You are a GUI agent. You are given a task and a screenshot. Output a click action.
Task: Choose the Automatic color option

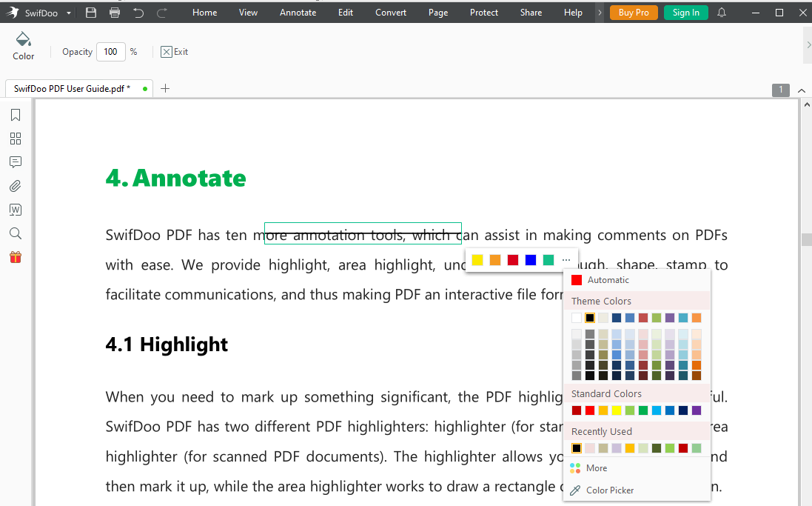tap(637, 280)
